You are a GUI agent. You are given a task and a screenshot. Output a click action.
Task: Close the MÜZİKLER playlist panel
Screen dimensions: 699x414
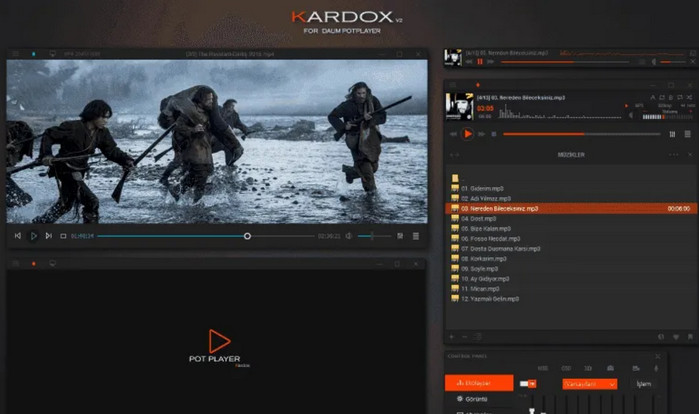[x=690, y=155]
